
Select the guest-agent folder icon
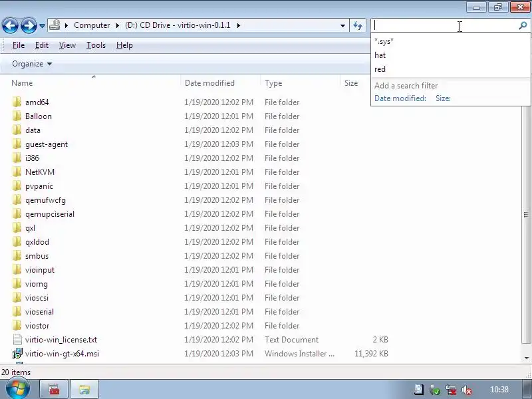point(17,144)
